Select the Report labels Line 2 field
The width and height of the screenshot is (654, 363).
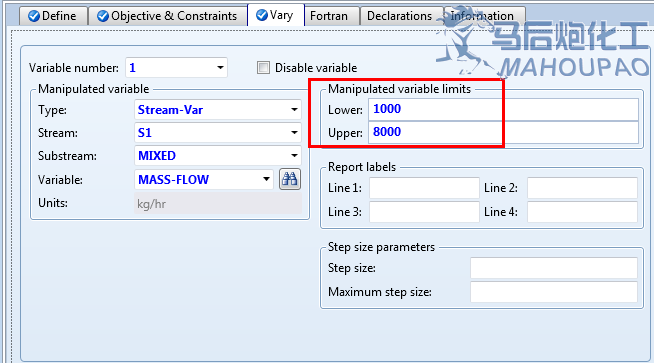click(x=582, y=188)
